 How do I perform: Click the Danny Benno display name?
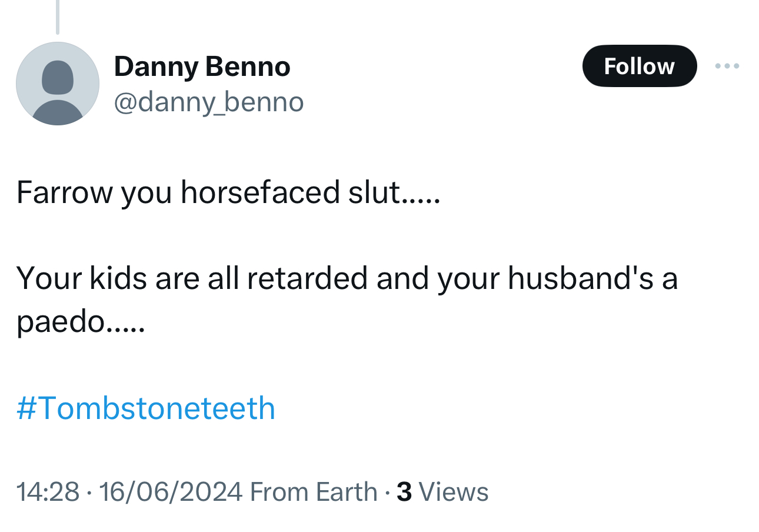coord(202,66)
